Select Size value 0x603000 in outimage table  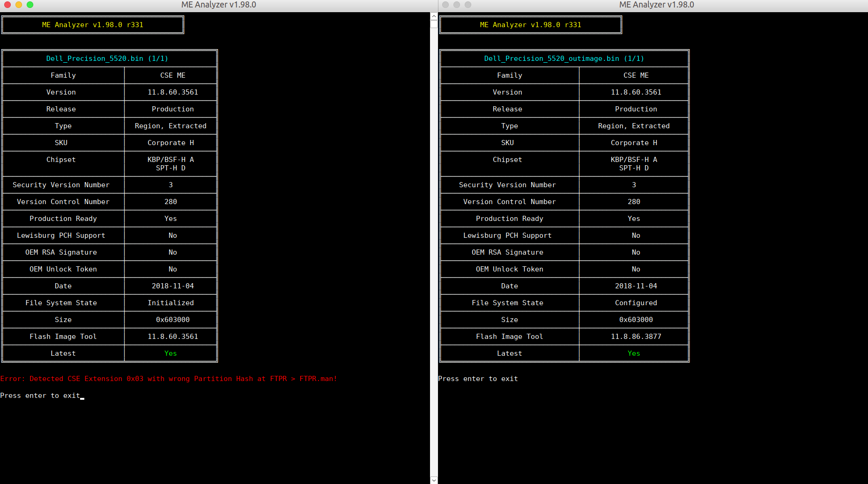coord(636,320)
